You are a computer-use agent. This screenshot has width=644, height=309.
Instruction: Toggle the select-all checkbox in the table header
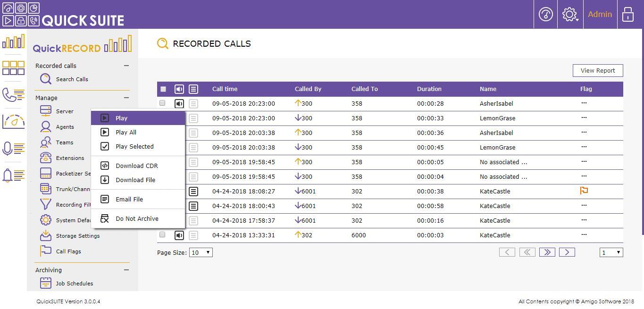(x=163, y=89)
